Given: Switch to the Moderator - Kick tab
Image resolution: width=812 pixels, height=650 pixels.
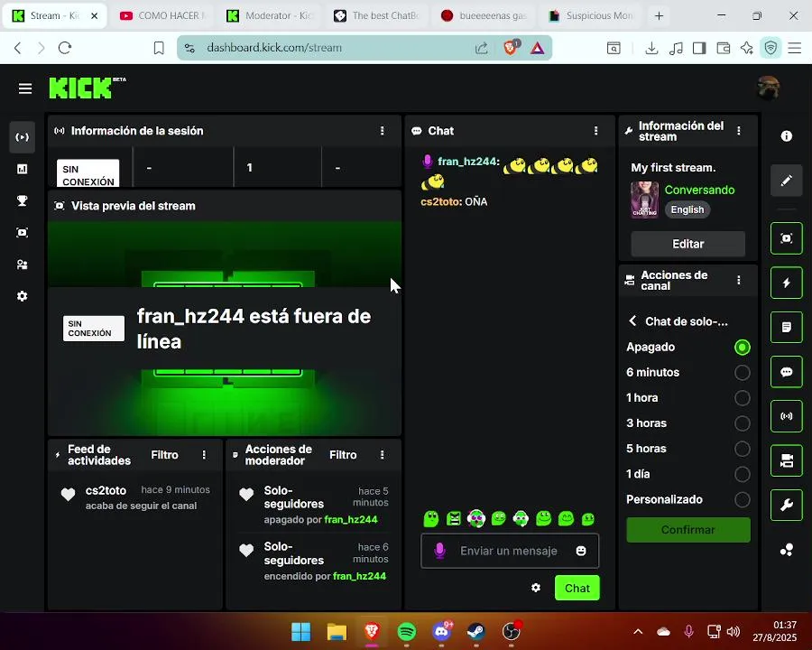Looking at the screenshot, I should [x=269, y=16].
